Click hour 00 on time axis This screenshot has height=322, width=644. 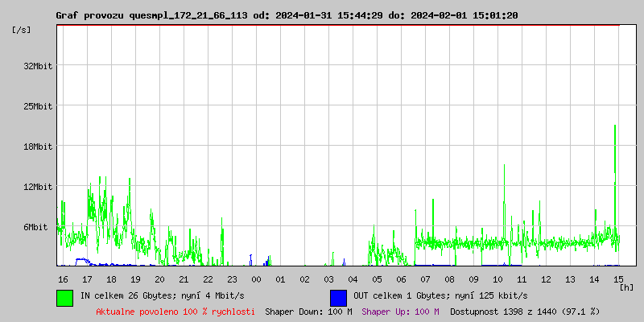coord(256,279)
